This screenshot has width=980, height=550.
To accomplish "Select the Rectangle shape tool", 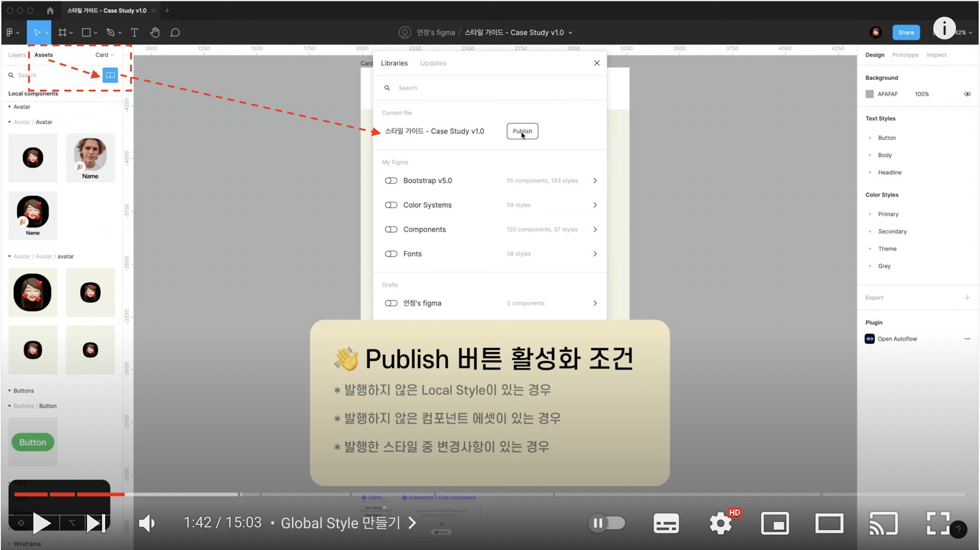I will [87, 32].
